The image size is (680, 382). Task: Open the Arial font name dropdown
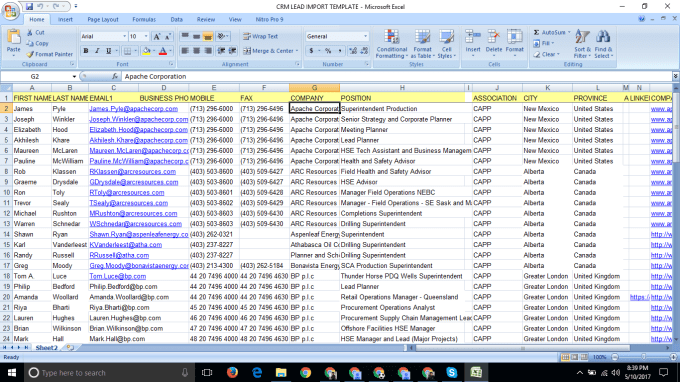pyautogui.click(x=124, y=36)
